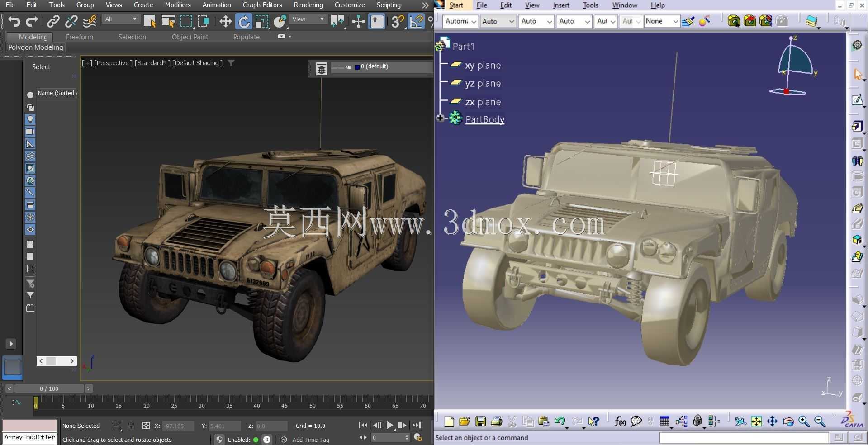Click the Redo arrow in 3ds Max toolbar
The image size is (868, 445).
click(x=32, y=21)
